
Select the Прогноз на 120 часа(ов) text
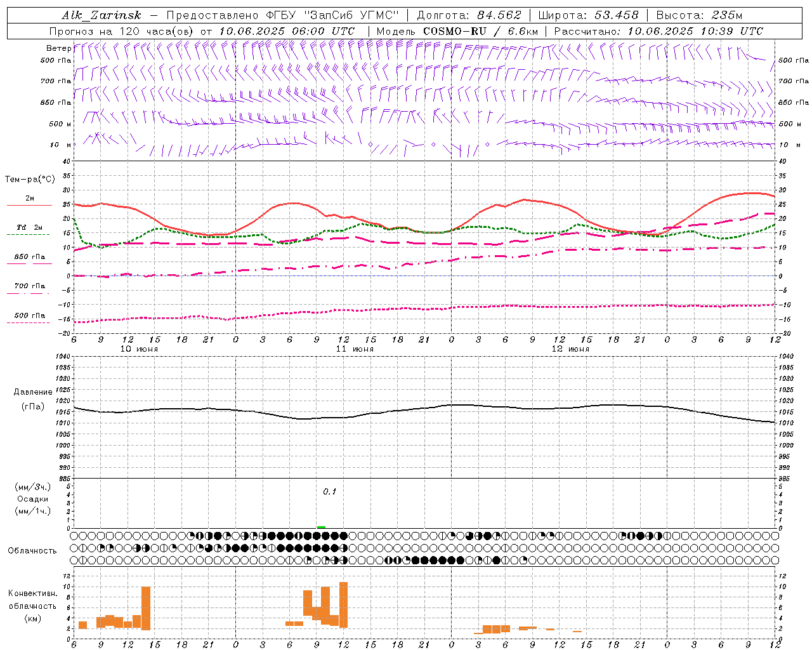[122, 31]
